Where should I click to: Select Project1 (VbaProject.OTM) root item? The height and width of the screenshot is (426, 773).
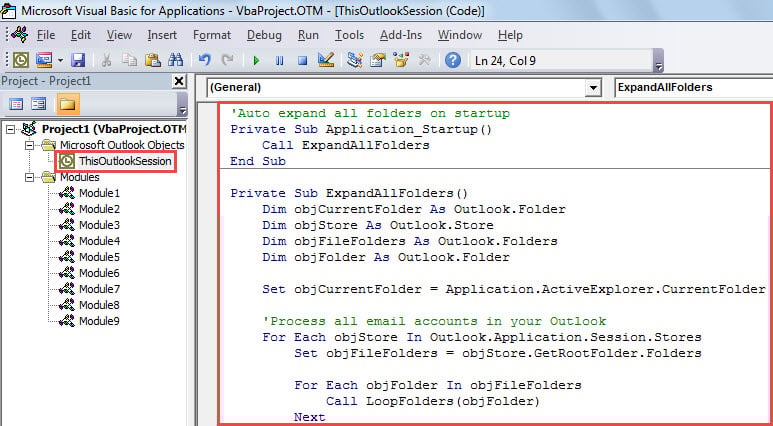[113, 129]
